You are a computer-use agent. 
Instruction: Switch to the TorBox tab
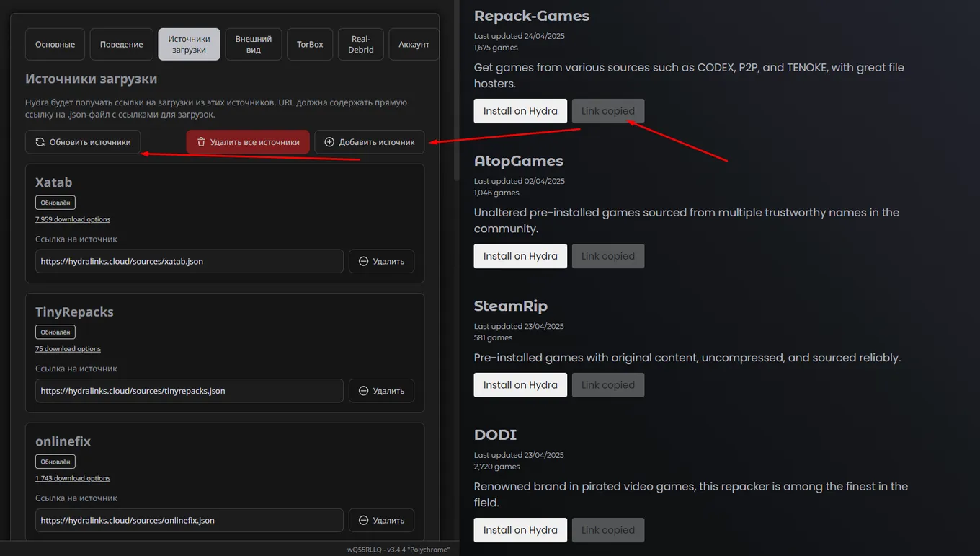tap(310, 44)
